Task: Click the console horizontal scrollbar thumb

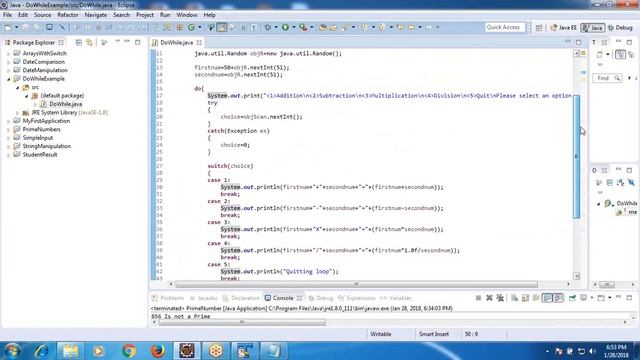Action: [242, 322]
